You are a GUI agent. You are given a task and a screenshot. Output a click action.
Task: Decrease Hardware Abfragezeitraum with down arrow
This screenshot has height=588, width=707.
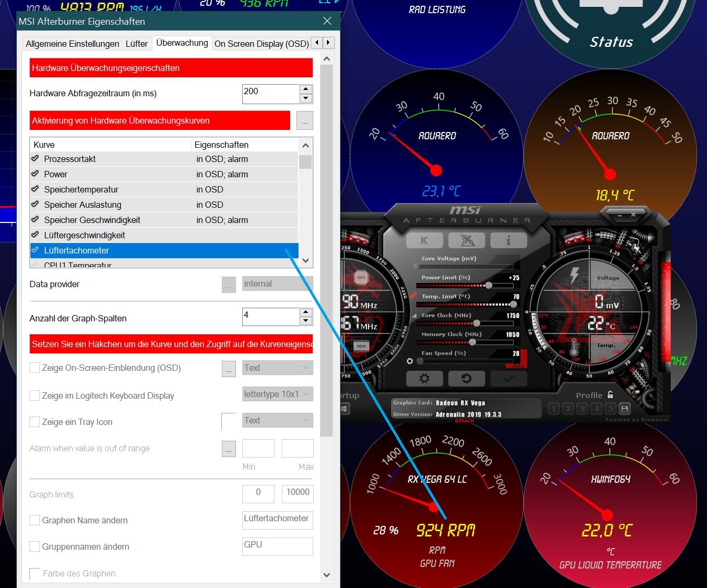tap(306, 99)
